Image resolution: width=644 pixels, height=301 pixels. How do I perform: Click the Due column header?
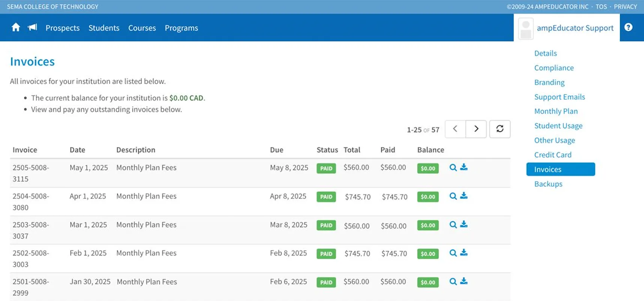[x=277, y=150]
